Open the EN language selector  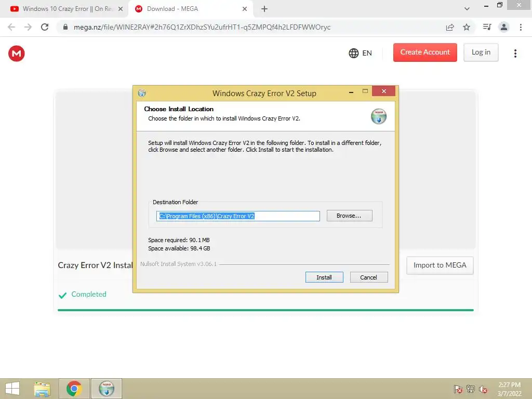coord(361,53)
